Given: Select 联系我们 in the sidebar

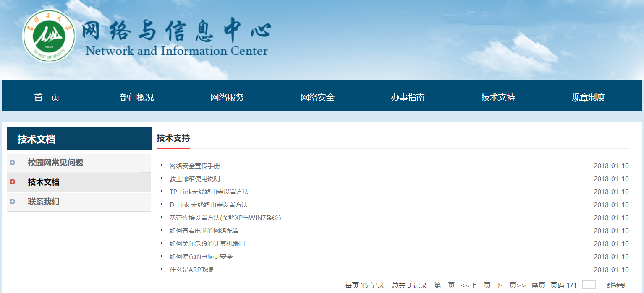Looking at the screenshot, I should click(x=44, y=202).
